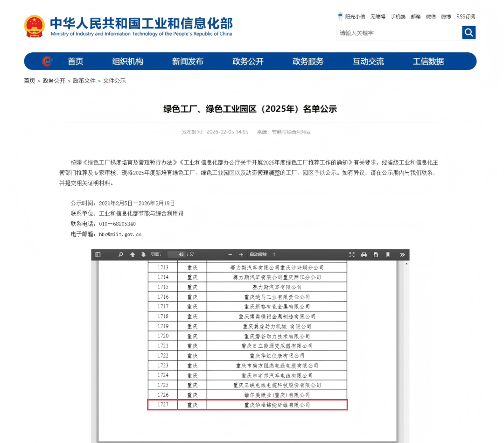The width and height of the screenshot is (504, 443).
Task: Zoom out with the minus button
Action: click(230, 254)
